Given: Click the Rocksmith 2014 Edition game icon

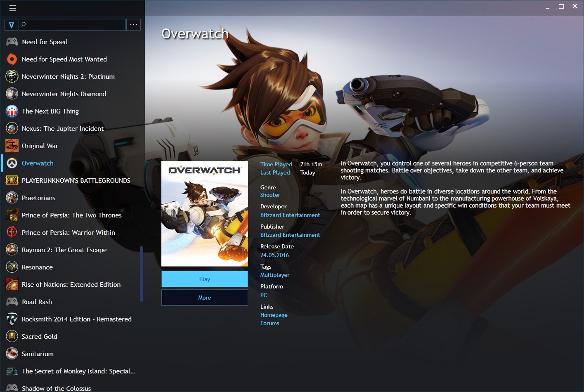Looking at the screenshot, I should point(12,319).
